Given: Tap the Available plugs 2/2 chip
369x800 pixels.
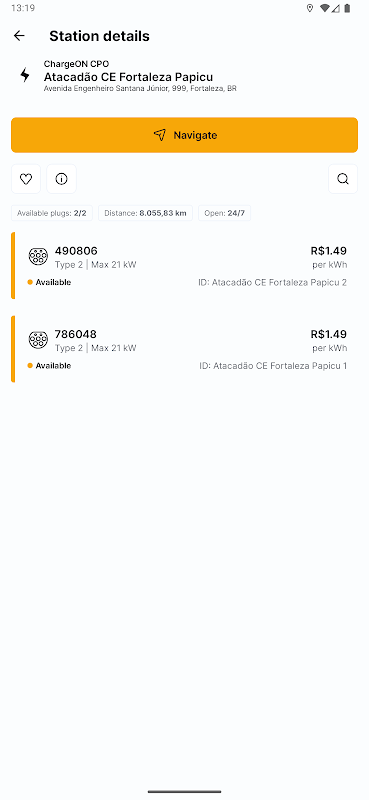Looking at the screenshot, I should point(52,213).
